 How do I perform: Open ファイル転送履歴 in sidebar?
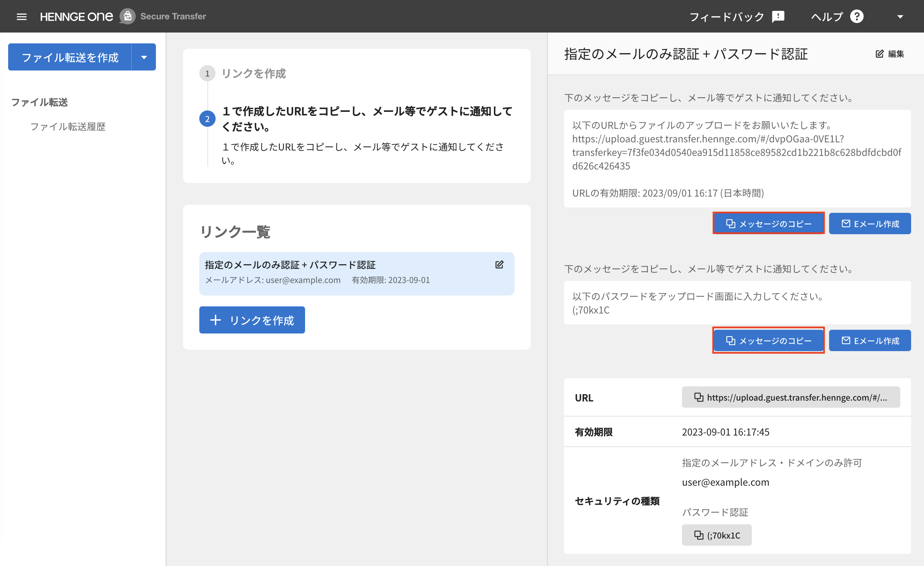(68, 126)
